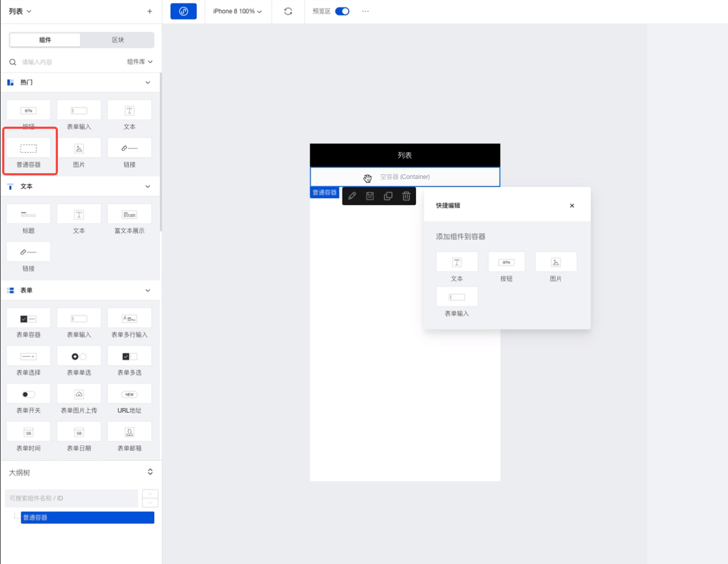Screen dimensions: 728x564
Task: Open the more options ellipsis in top bar
Action: 365,11
